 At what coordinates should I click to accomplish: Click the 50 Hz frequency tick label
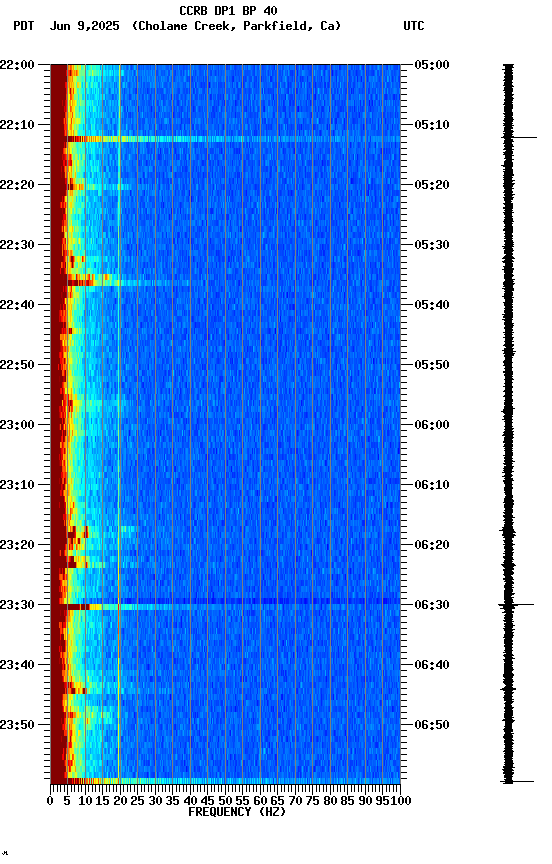tap(225, 801)
